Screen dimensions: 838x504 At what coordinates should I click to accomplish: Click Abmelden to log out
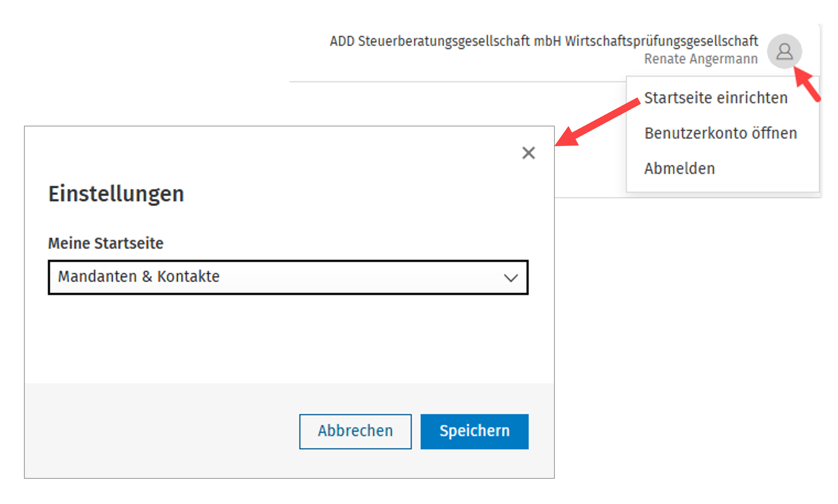click(x=680, y=168)
